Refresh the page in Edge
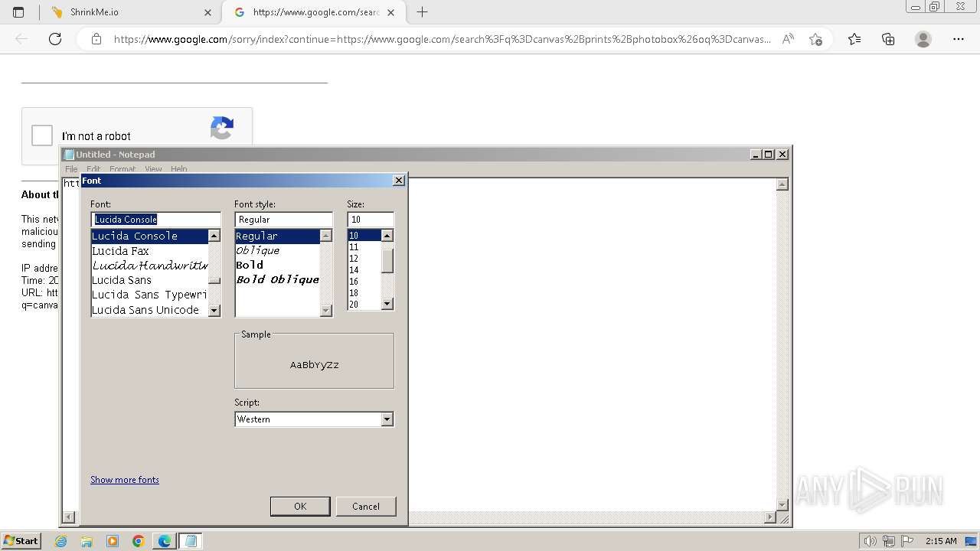Image resolution: width=980 pixels, height=551 pixels. coord(55,39)
